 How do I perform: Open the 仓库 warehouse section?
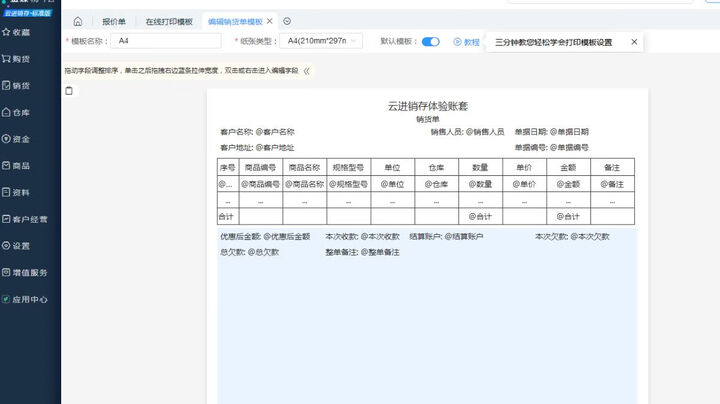tap(18, 112)
